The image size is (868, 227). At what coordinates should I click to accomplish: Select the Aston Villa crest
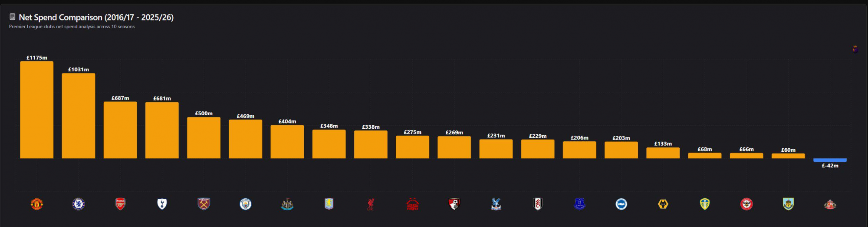coord(329,204)
